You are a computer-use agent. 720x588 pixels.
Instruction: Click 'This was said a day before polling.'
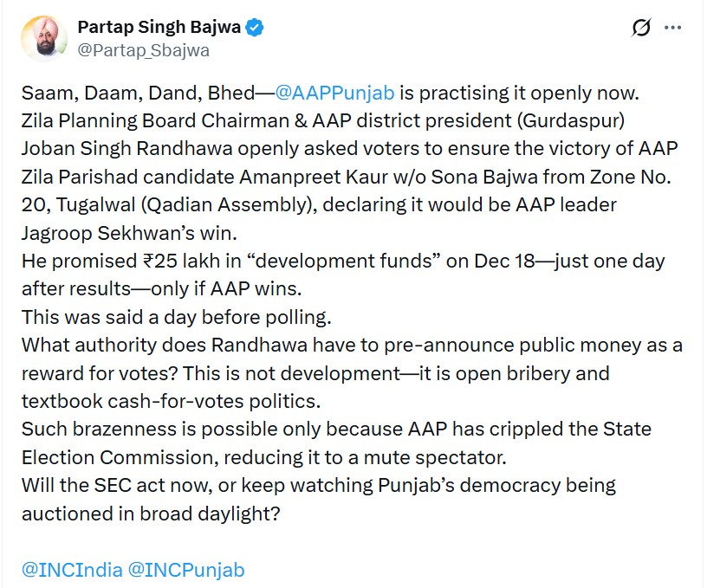(x=177, y=317)
